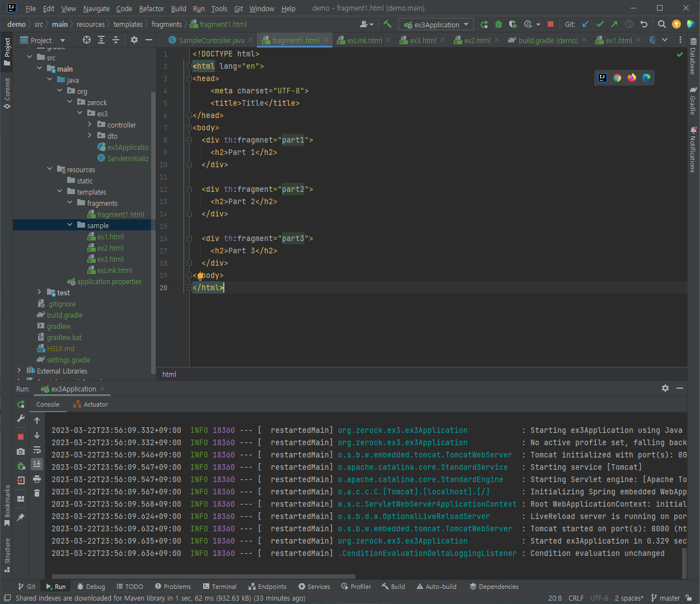Expand the dto package
700x604 pixels.
pyautogui.click(x=90, y=135)
